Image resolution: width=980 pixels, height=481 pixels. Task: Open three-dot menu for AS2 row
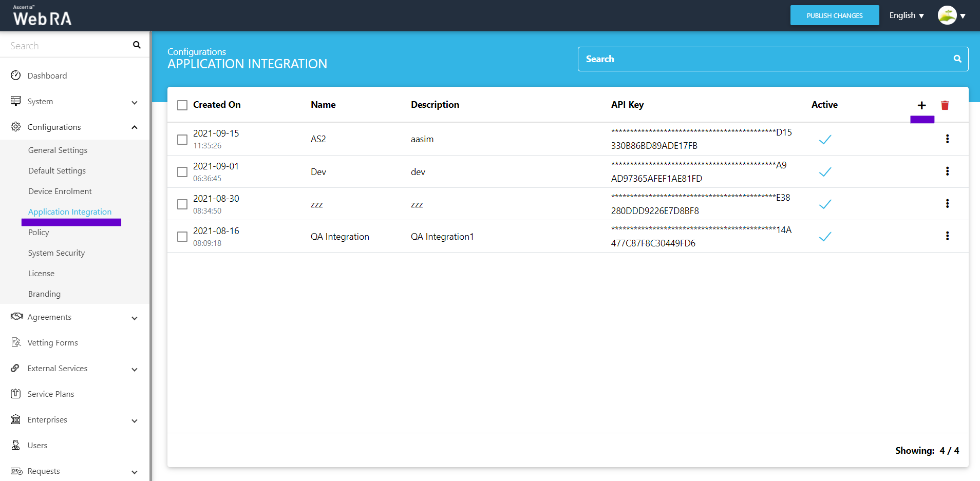[x=947, y=139]
